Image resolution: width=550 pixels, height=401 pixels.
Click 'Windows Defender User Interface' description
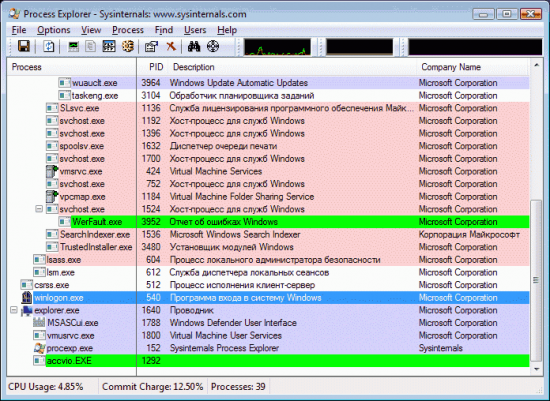[x=233, y=323]
